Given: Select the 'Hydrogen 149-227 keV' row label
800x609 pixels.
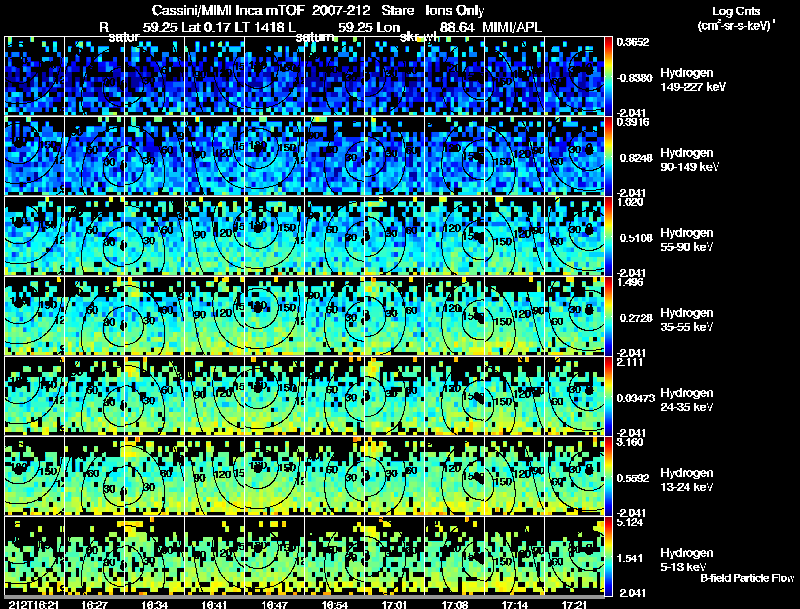Looking at the screenshot, I should click(692, 80).
